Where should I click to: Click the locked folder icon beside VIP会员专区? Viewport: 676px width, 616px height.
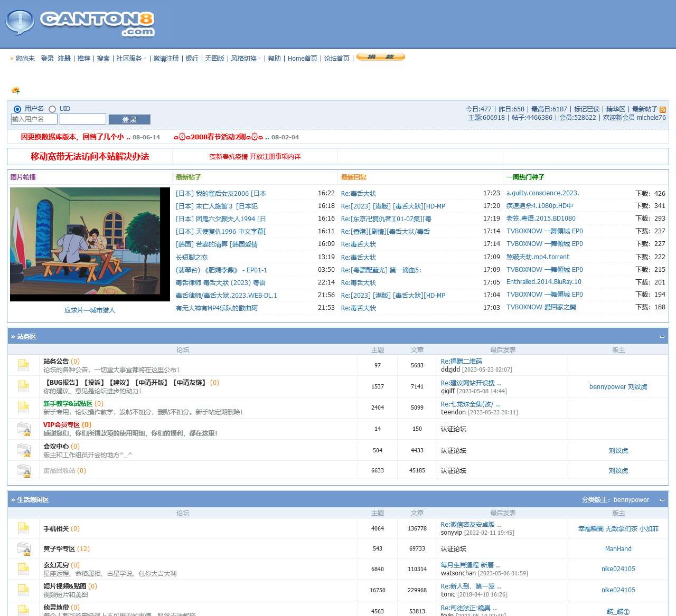23,429
